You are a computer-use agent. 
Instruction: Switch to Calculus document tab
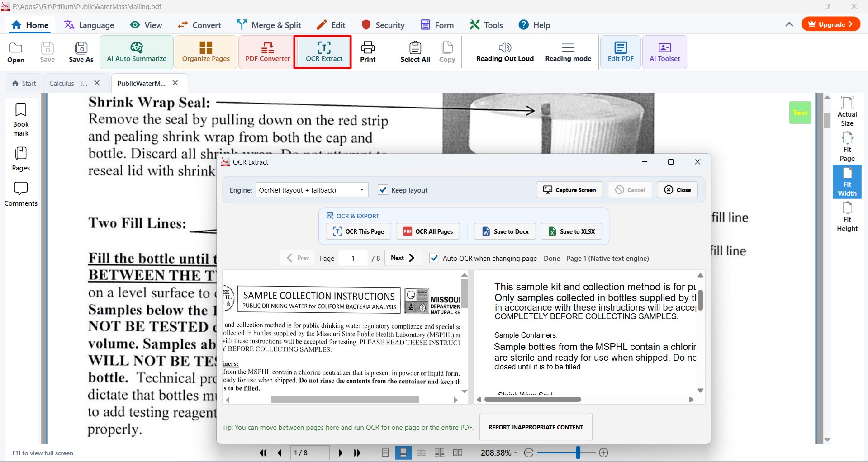(68, 83)
